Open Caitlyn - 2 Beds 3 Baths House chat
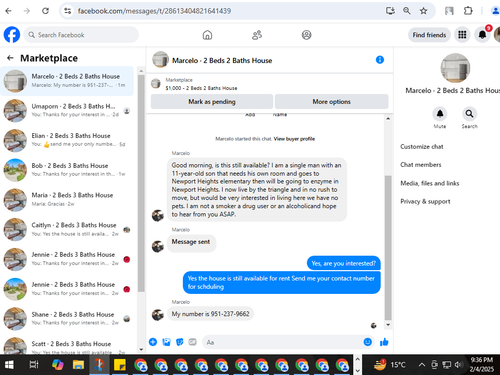The image size is (500, 375). point(67,229)
